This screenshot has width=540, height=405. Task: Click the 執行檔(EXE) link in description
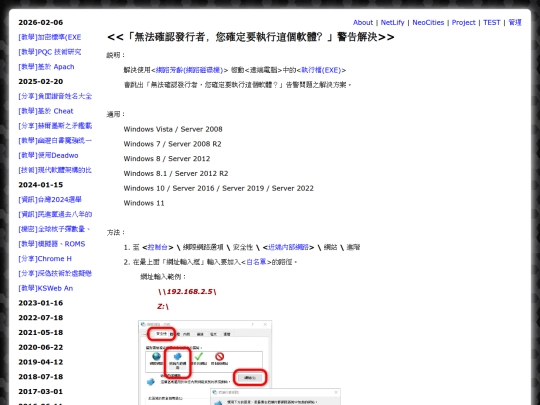tap(321, 70)
